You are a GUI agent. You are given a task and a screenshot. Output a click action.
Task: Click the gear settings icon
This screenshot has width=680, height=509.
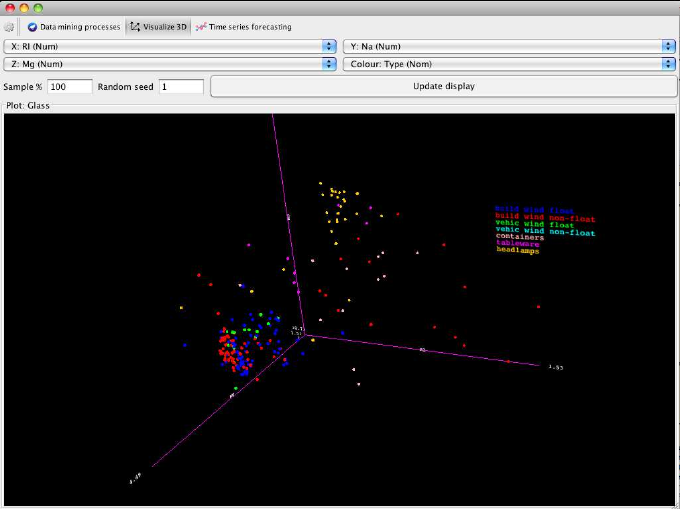[x=11, y=26]
